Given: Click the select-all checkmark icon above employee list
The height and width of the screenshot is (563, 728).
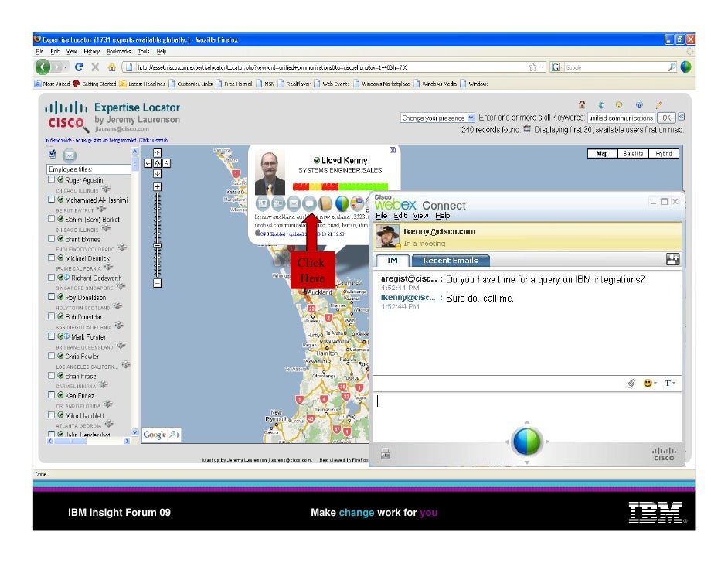Looking at the screenshot, I should coord(52,154).
